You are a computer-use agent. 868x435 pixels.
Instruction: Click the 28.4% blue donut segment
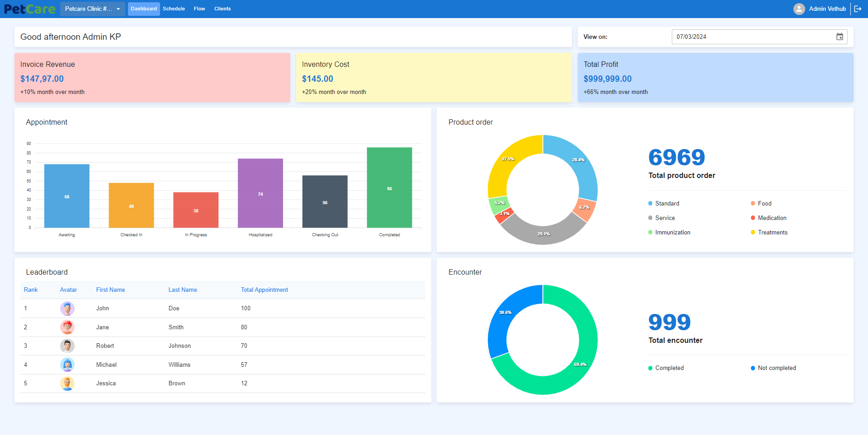click(578, 160)
